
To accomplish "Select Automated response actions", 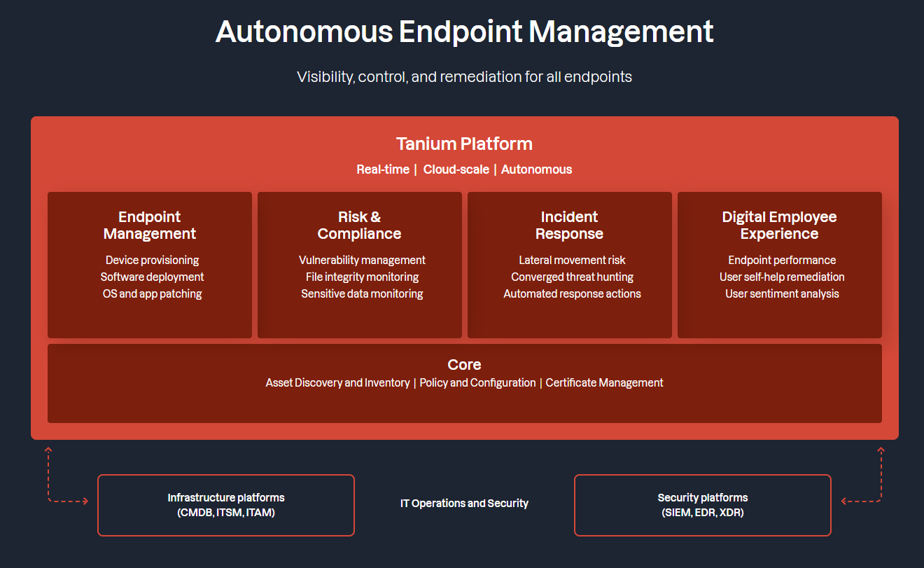I will coord(572,294).
